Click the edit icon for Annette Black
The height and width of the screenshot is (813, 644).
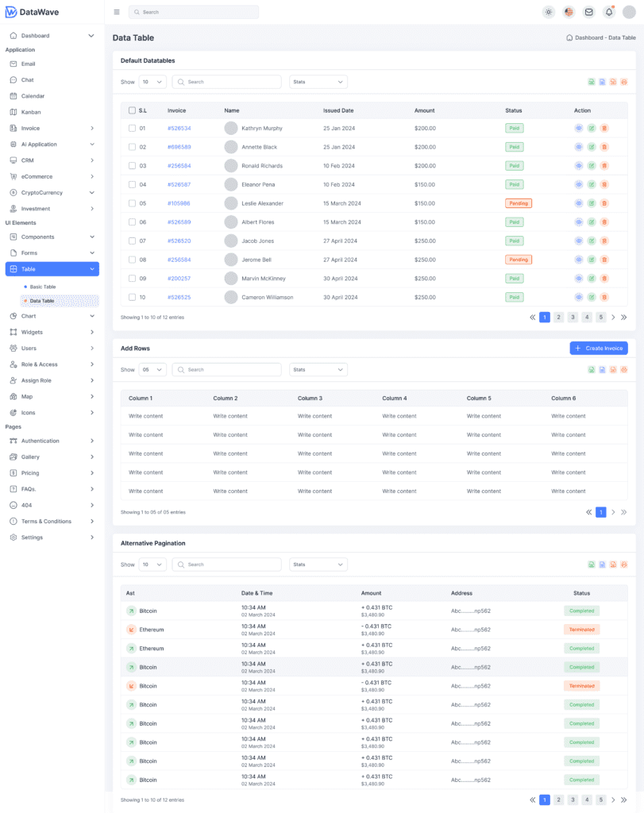592,147
